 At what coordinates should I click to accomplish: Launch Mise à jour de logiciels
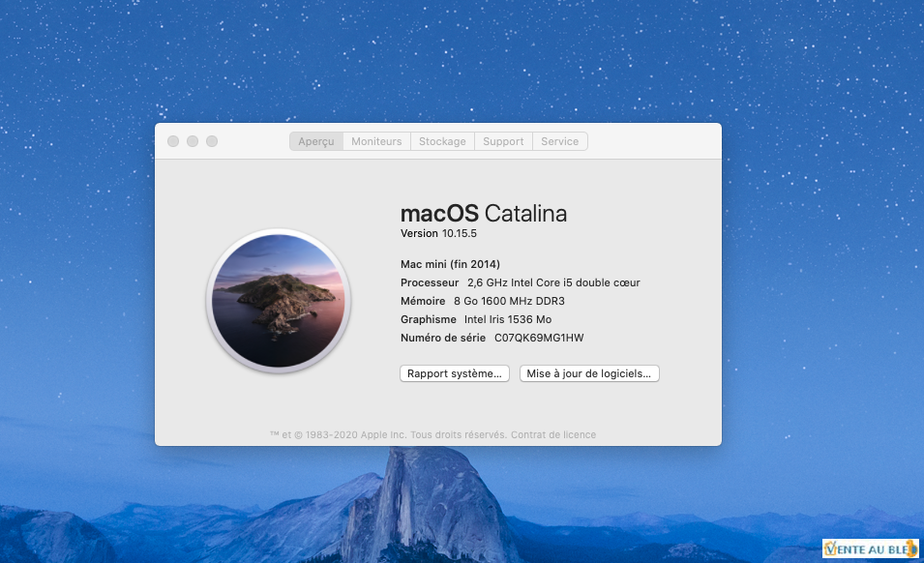coord(589,373)
